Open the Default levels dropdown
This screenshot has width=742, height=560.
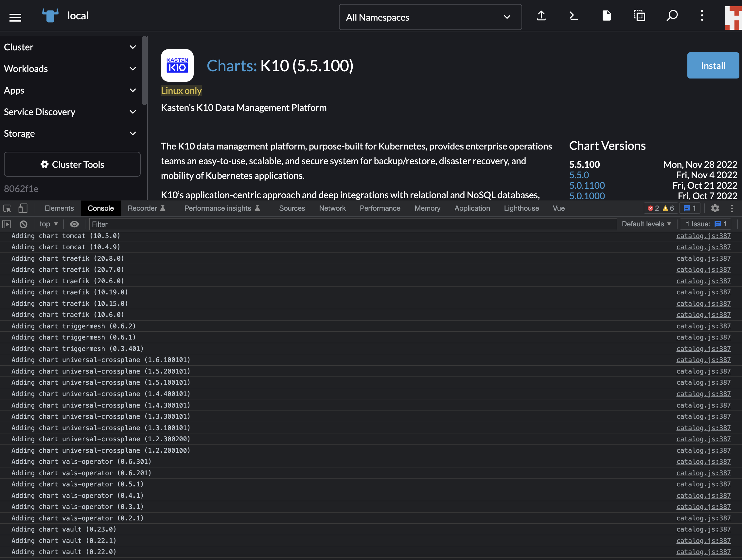646,224
